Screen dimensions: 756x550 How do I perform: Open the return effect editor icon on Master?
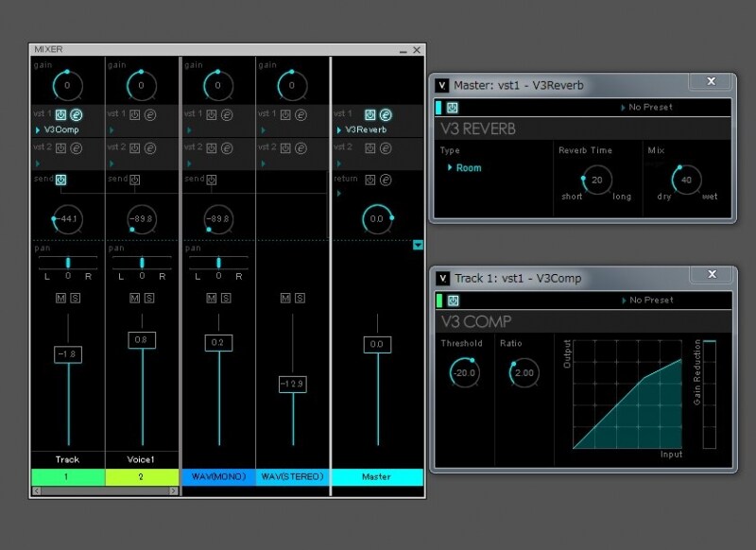(x=386, y=180)
